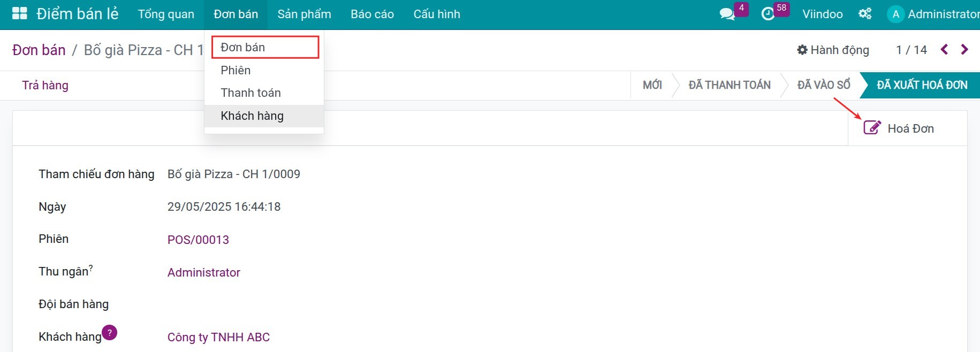Screen dimensions: 980x352
Task: Click the Hoá Đơn smart button
Action: [907, 128]
